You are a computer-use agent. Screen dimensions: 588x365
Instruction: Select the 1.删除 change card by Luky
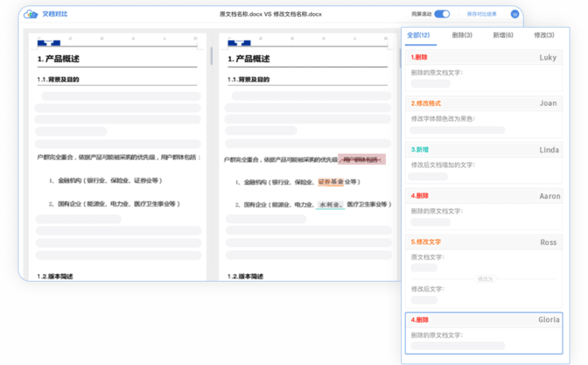pos(484,70)
